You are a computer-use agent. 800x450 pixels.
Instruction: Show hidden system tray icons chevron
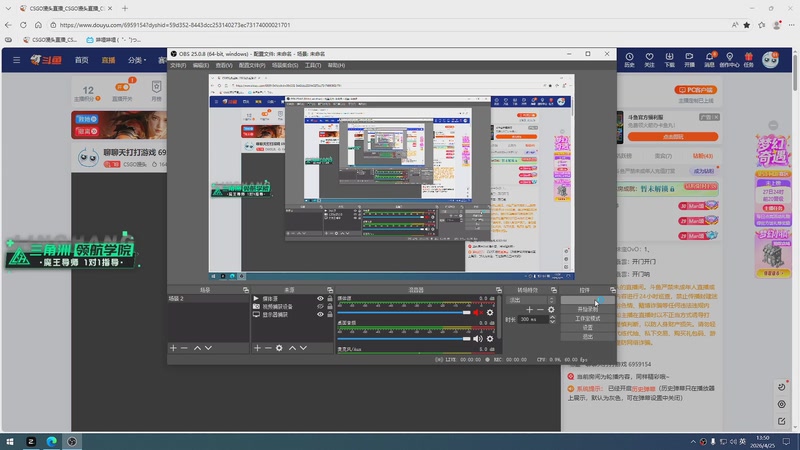click(x=693, y=442)
